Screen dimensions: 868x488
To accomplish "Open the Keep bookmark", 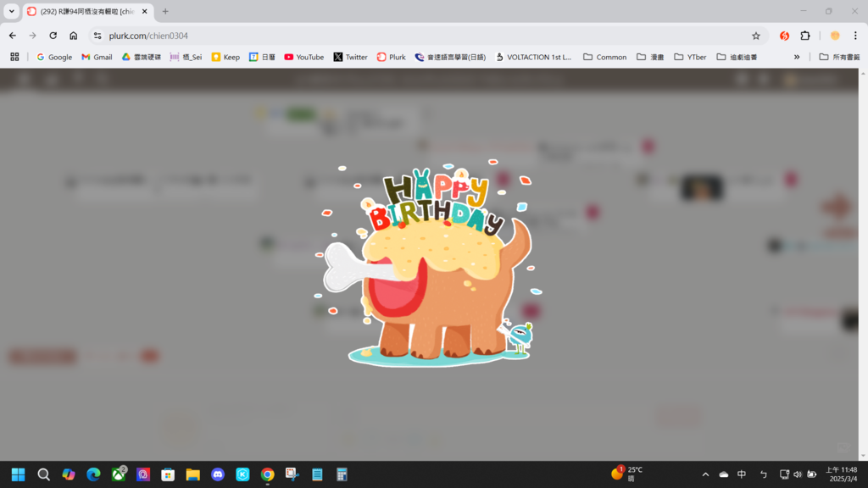I will click(x=225, y=57).
